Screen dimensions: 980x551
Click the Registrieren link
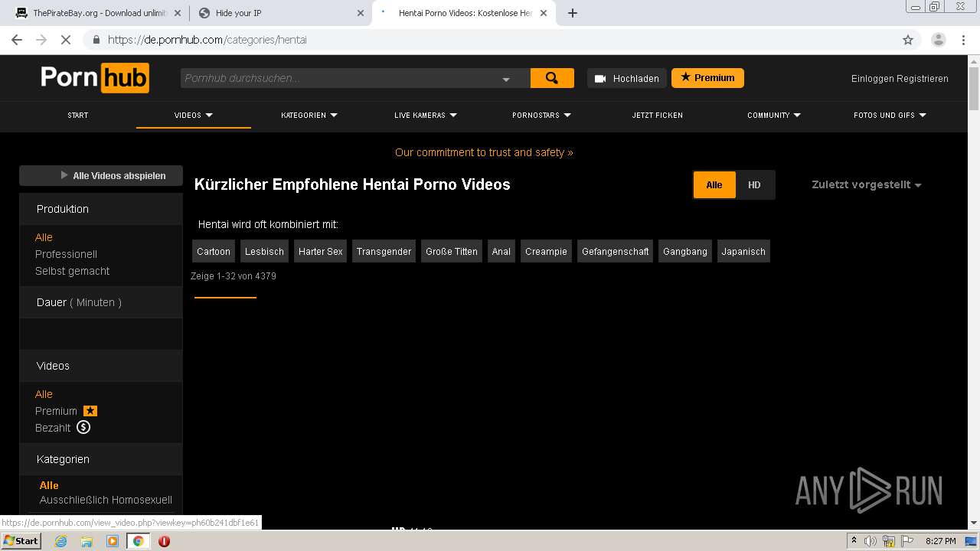923,79
